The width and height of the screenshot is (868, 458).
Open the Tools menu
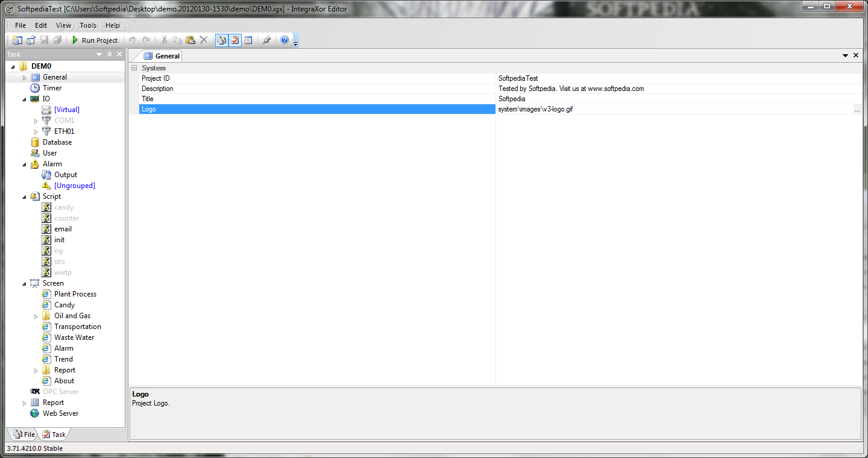coord(88,25)
